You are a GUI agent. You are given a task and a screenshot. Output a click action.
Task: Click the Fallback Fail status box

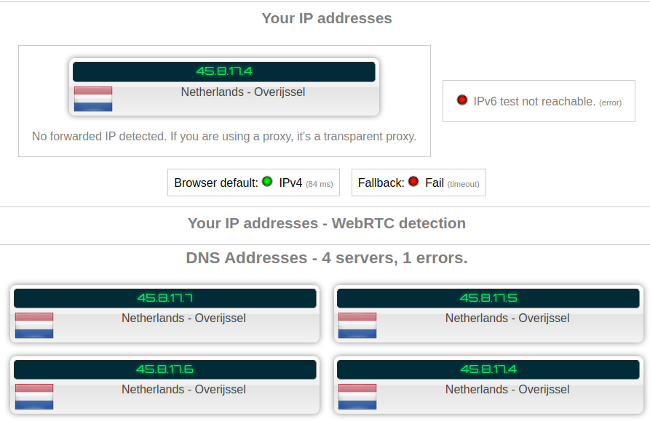(418, 183)
